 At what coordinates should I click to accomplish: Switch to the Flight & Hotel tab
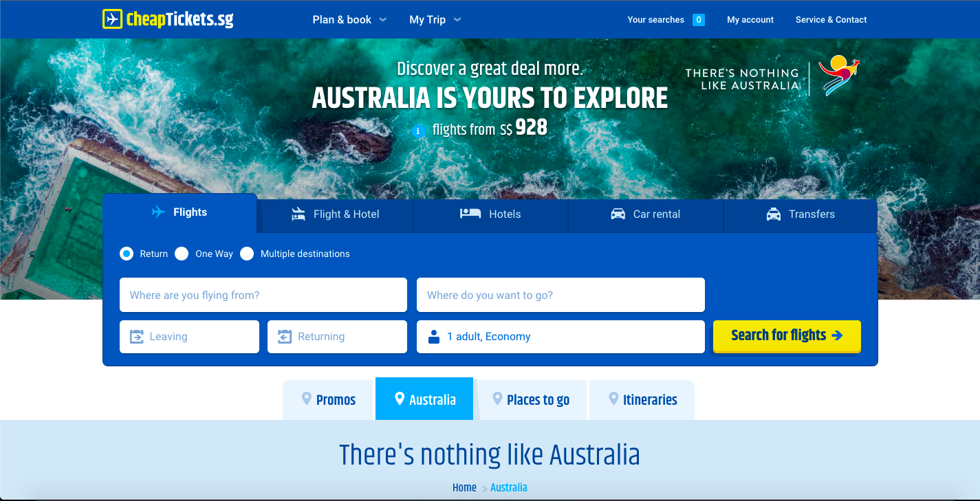tap(336, 214)
